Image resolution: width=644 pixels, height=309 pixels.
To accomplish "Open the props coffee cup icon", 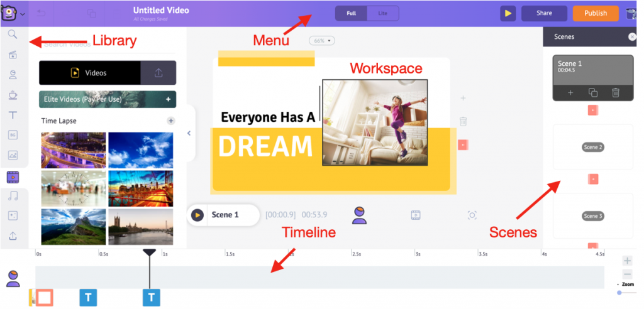I will 13,95.
